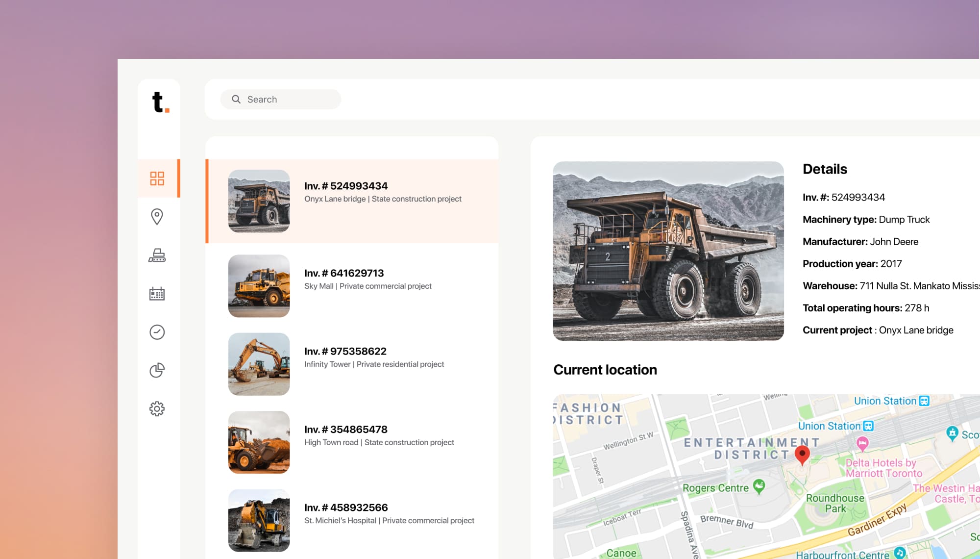Click the High Town road loader thumbnail

(259, 442)
